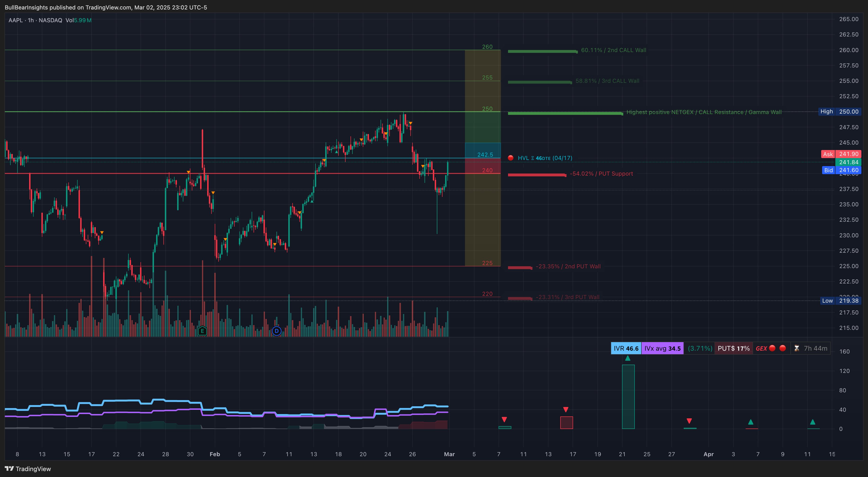Click the red down triangle near the 29th
The image size is (868, 477).
coord(689,421)
